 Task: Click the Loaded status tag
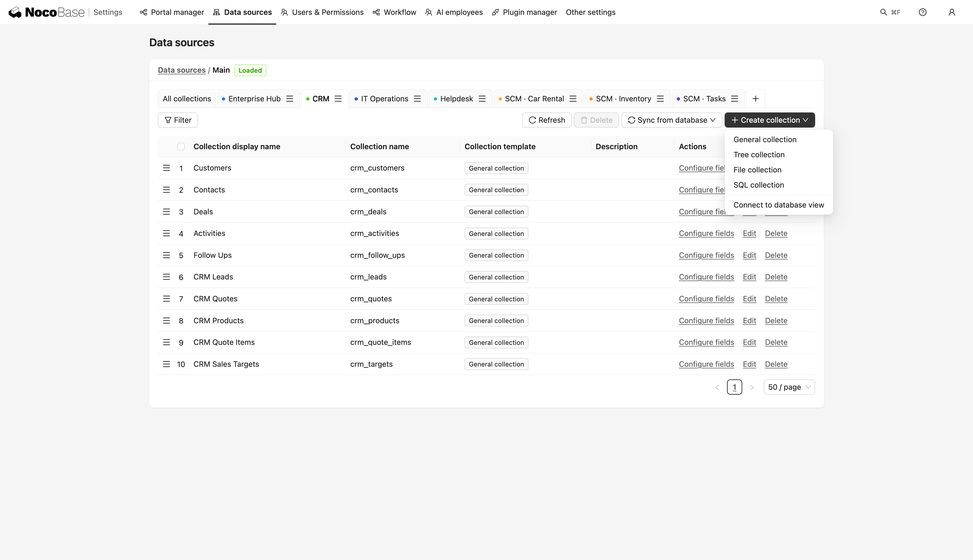250,70
